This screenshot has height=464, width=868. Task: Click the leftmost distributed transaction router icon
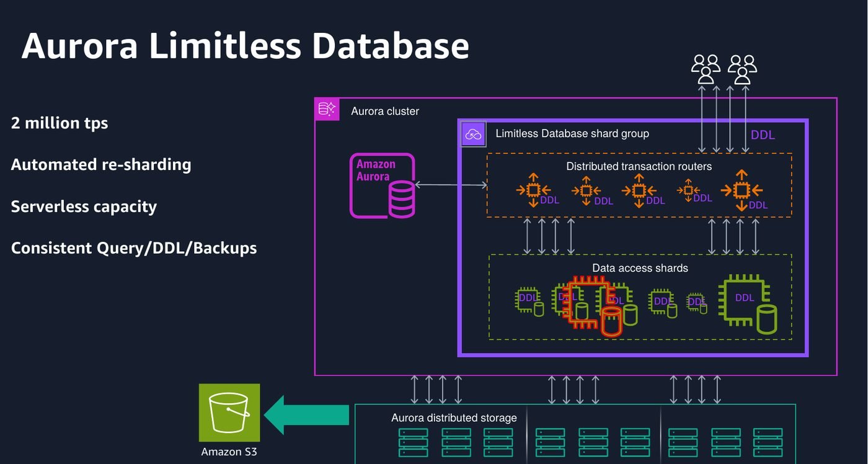pos(533,190)
